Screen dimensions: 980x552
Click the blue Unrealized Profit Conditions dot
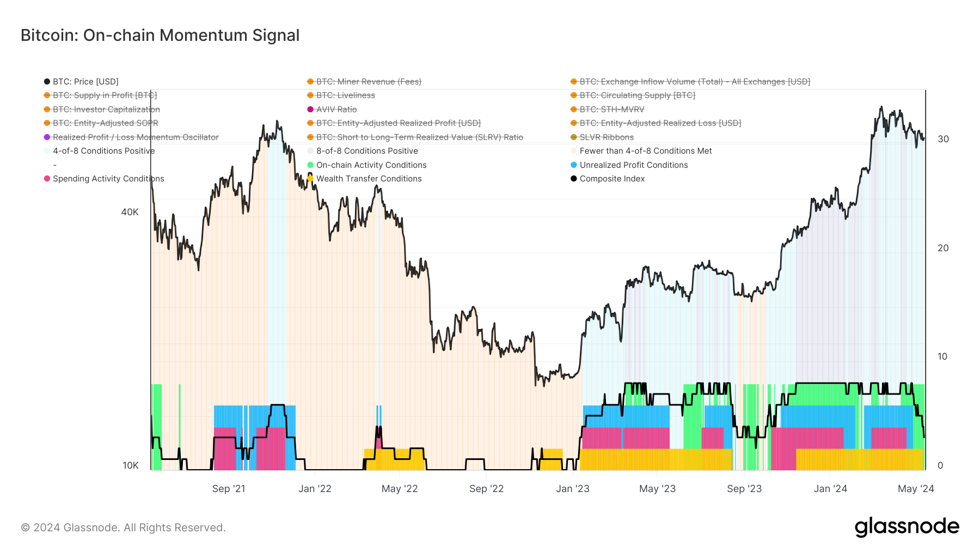pos(574,165)
